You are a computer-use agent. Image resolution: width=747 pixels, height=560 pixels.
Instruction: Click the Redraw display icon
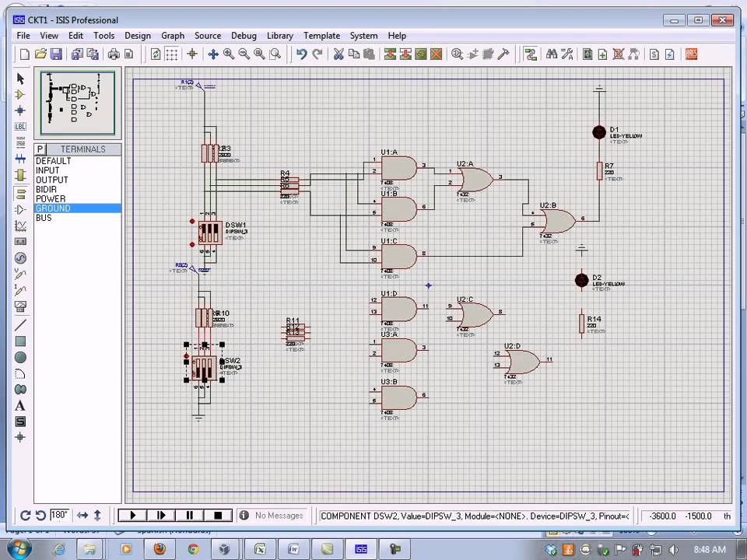click(156, 54)
